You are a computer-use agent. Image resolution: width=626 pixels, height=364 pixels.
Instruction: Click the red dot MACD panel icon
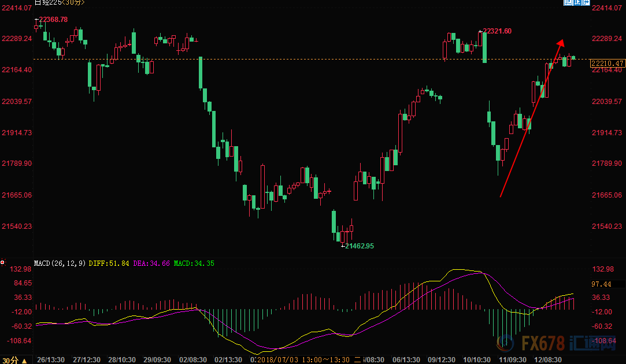[3, 263]
